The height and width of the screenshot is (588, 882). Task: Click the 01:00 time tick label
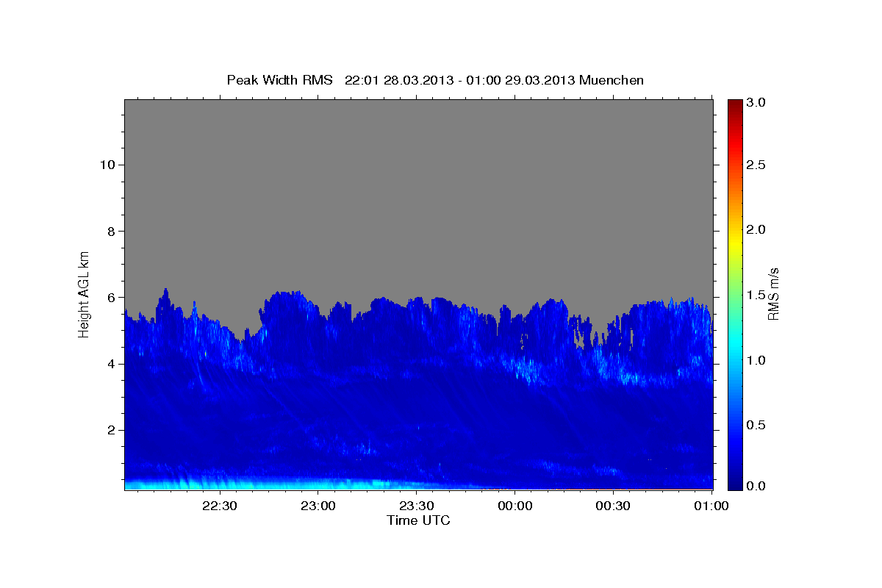711,506
